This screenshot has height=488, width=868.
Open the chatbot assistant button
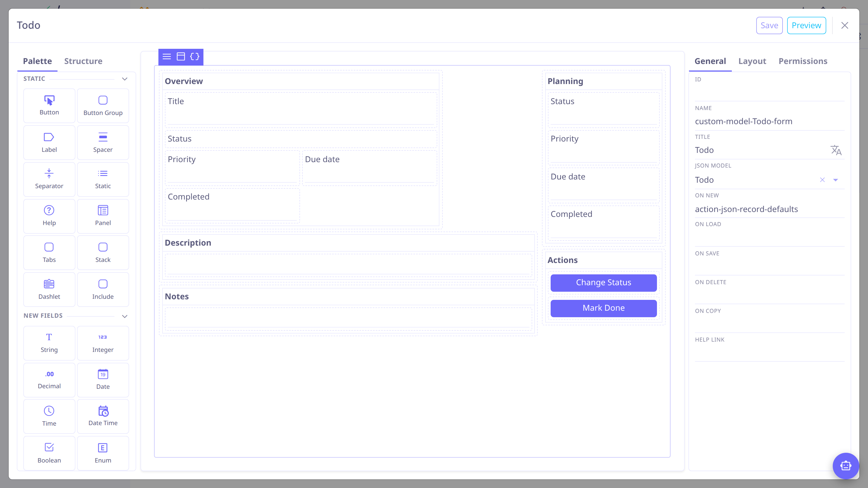click(x=846, y=466)
